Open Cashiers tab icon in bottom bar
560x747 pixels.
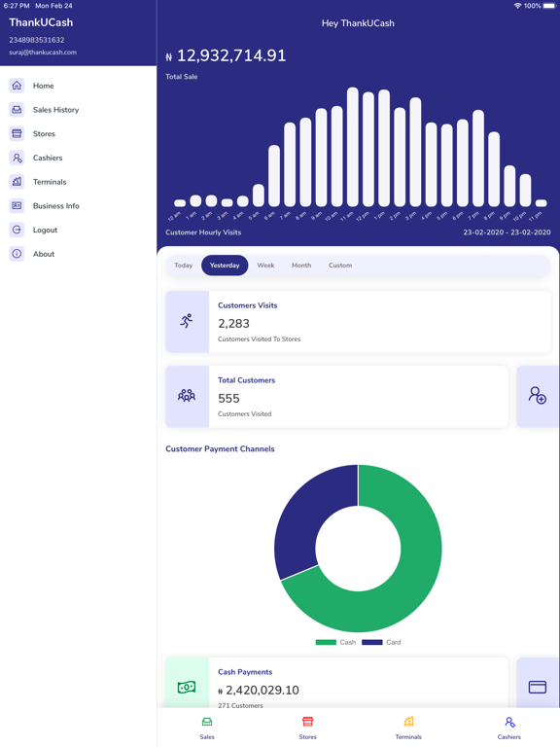pyautogui.click(x=509, y=722)
